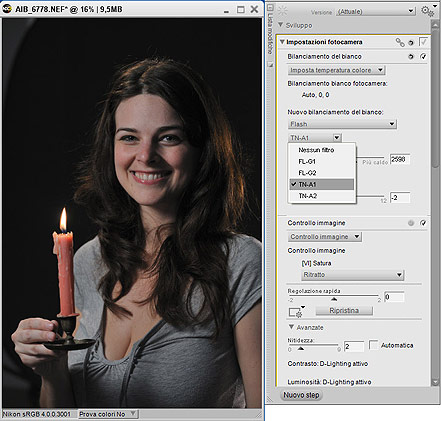Screen dimensions: 441x421
Task: Click the gear settings icon at top right
Action: [428, 11]
